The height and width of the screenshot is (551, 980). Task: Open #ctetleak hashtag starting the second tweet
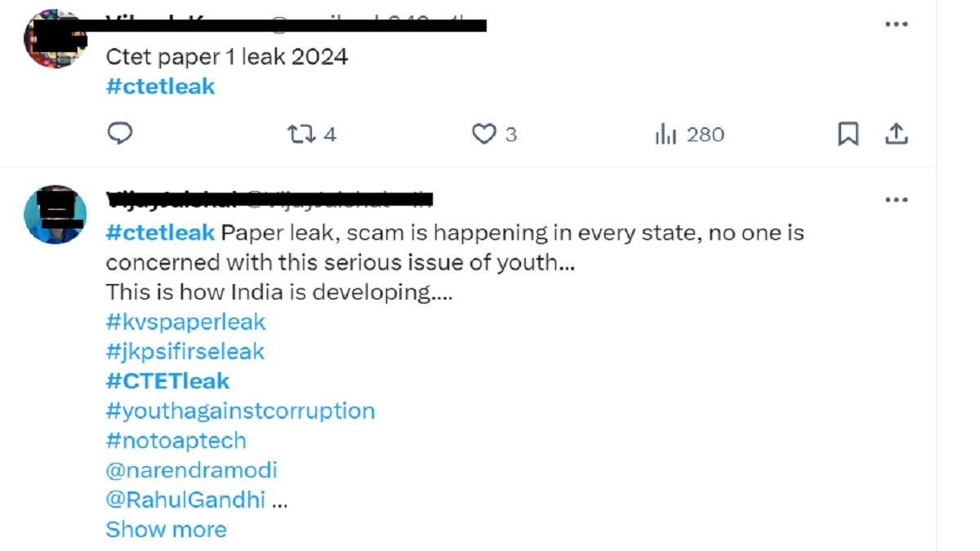(x=160, y=233)
